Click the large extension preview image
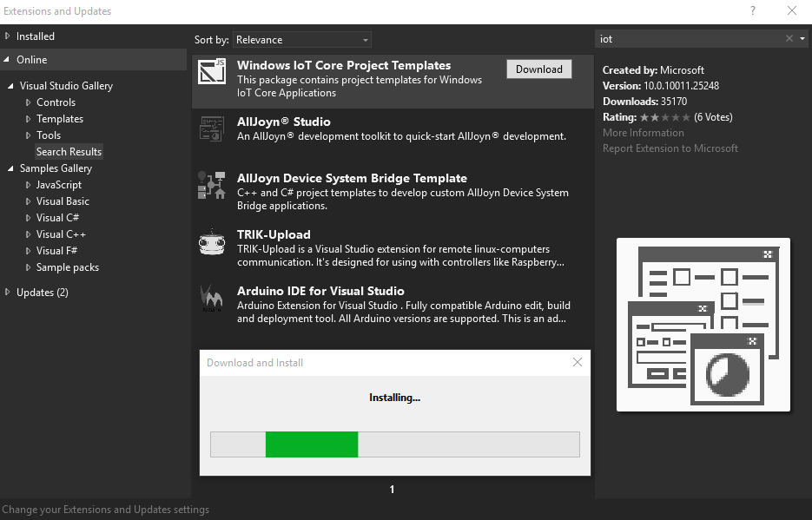 [x=703, y=324]
